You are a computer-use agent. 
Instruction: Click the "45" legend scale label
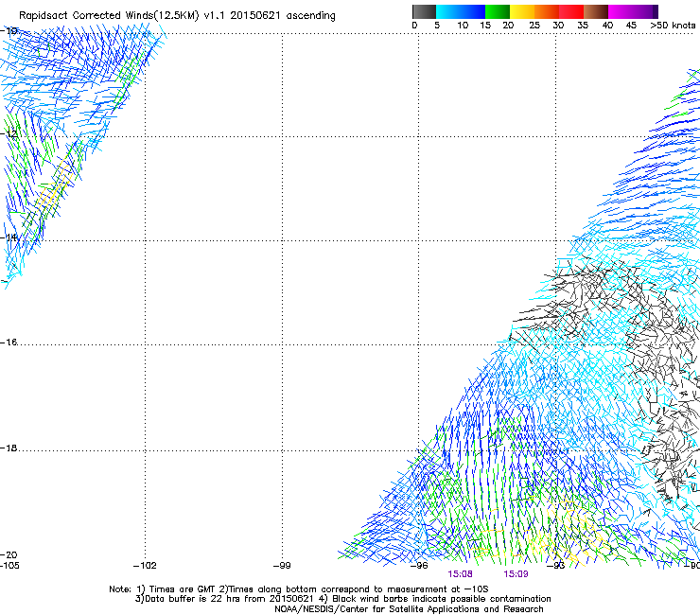pyautogui.click(x=631, y=26)
